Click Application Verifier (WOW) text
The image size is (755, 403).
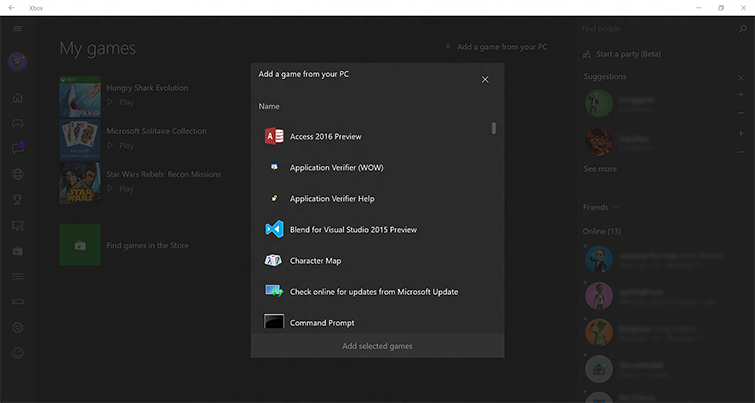(337, 168)
